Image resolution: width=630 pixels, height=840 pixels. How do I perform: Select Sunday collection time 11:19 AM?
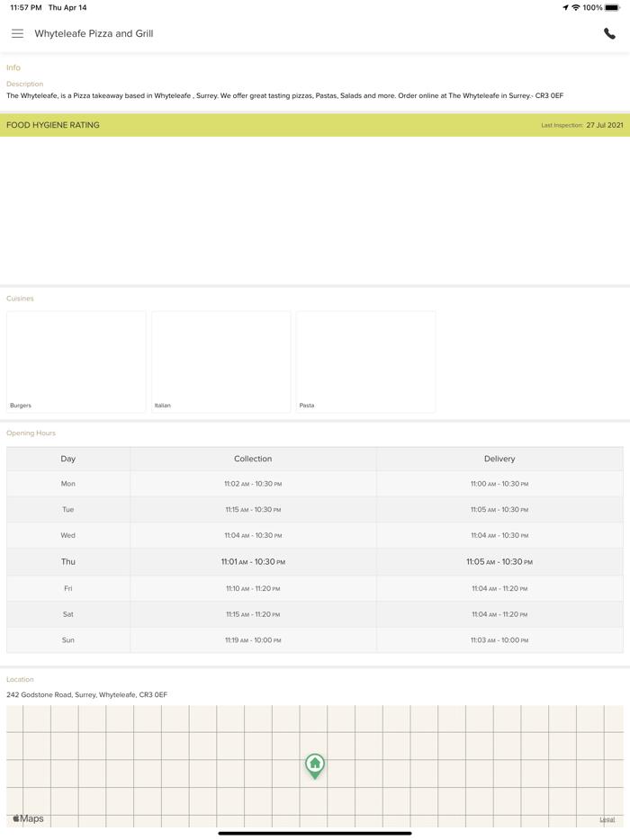(253, 640)
